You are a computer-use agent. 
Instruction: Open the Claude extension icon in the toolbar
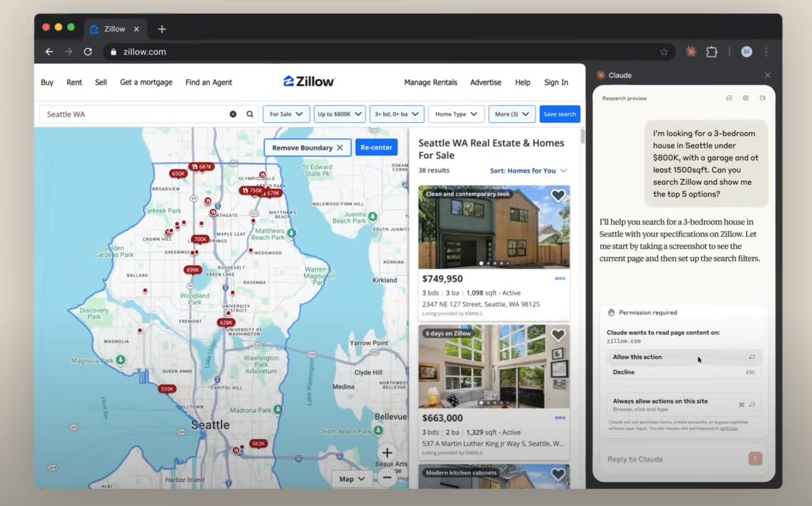click(691, 52)
